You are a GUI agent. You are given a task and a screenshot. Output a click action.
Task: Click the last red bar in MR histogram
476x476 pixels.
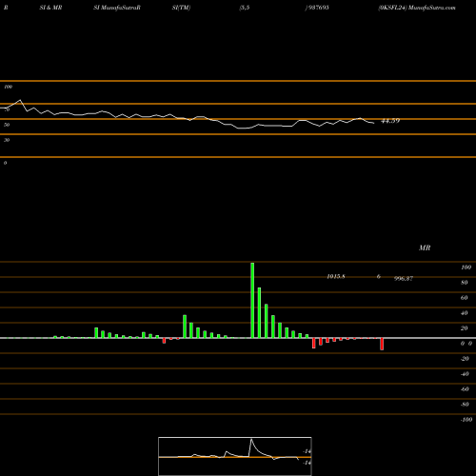[x=382, y=344]
